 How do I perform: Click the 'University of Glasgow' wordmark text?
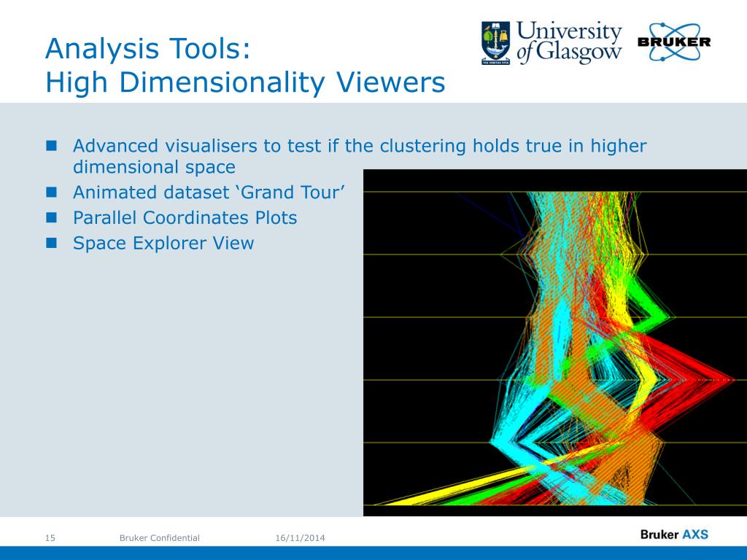point(569,43)
